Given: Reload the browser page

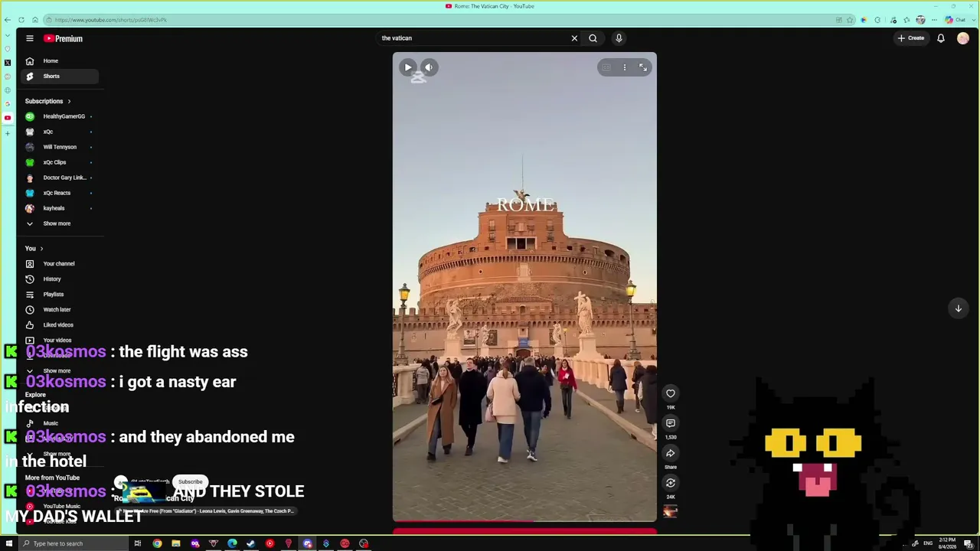Looking at the screenshot, I should (21, 20).
